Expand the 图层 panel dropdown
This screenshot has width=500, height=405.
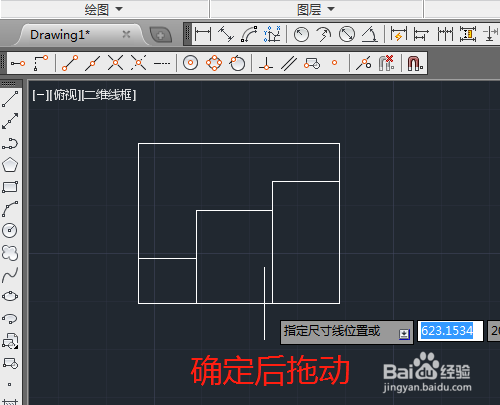[x=331, y=9]
